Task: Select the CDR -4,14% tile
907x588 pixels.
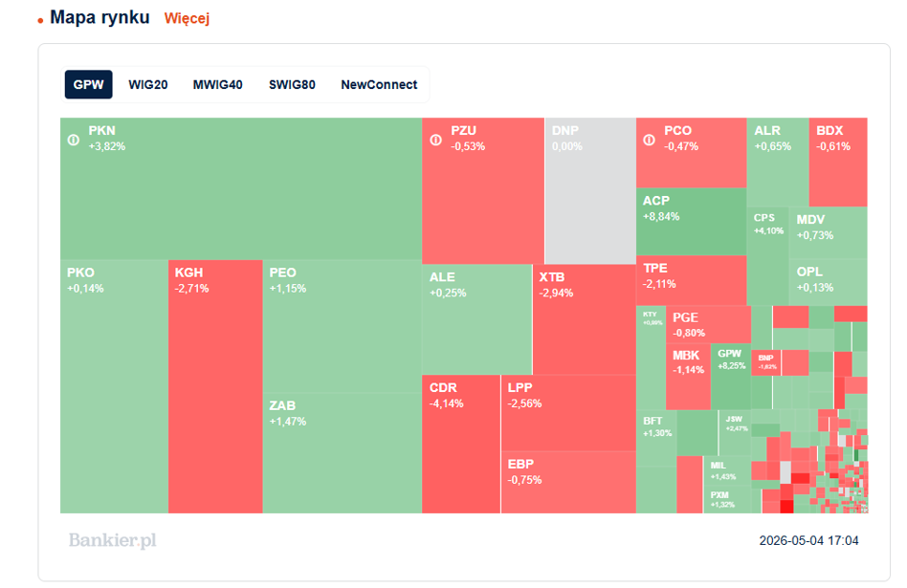Action: (x=461, y=444)
